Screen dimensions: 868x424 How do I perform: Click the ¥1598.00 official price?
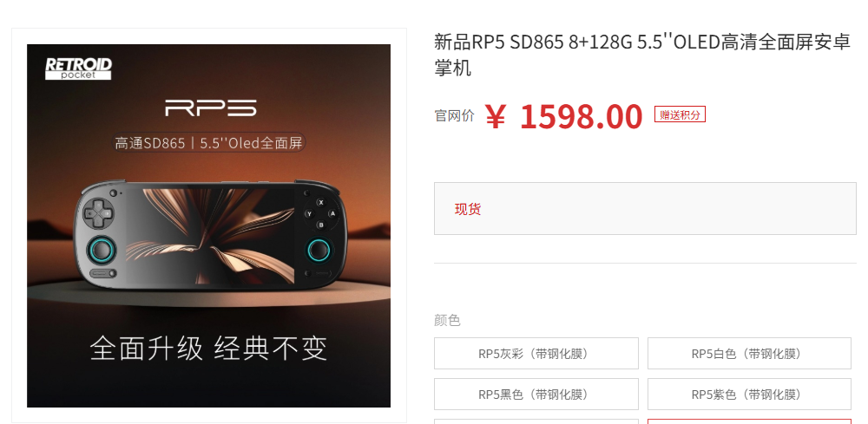pyautogui.click(x=563, y=117)
